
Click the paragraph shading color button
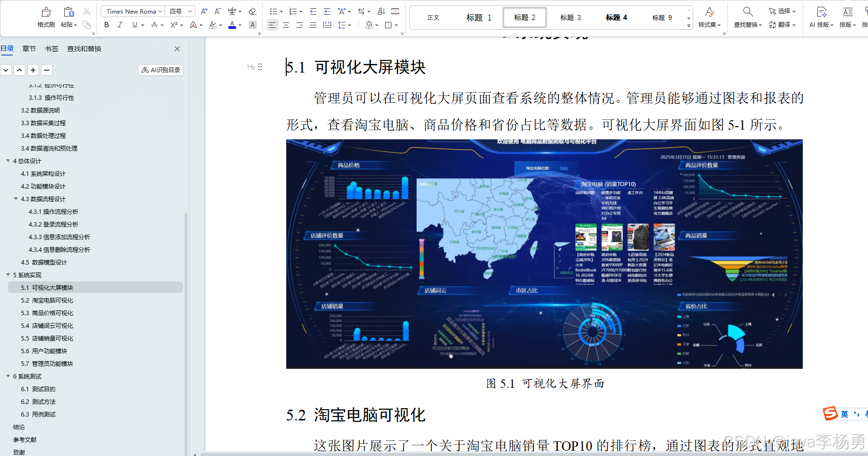[369, 25]
